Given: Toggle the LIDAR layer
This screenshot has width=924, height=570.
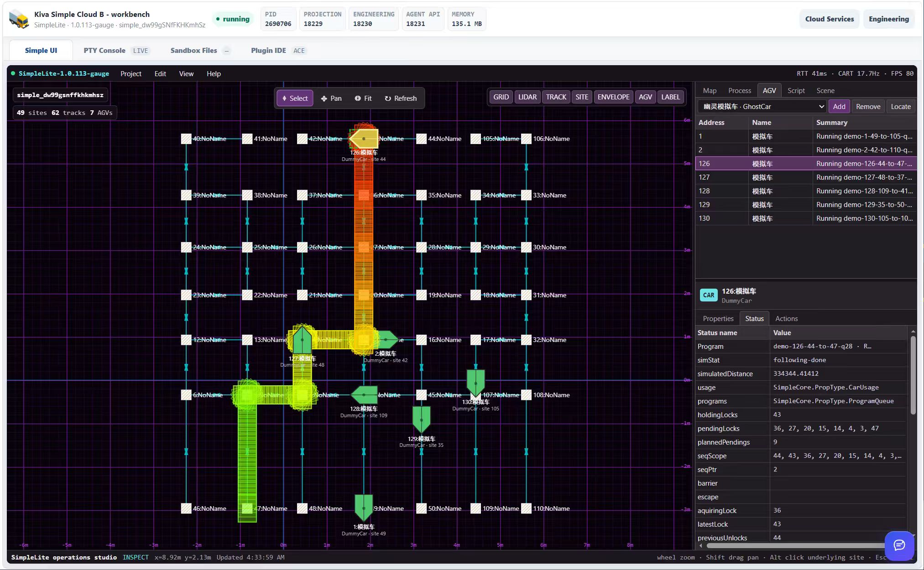Looking at the screenshot, I should coord(527,97).
